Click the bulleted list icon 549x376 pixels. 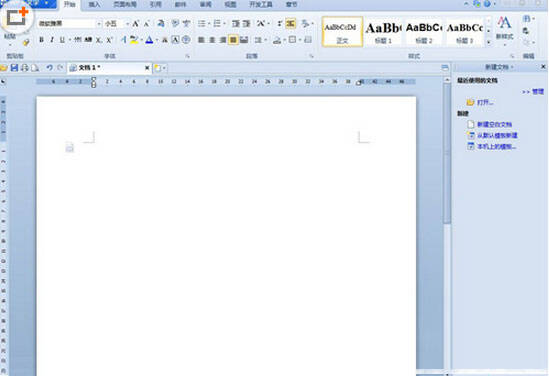202,23
